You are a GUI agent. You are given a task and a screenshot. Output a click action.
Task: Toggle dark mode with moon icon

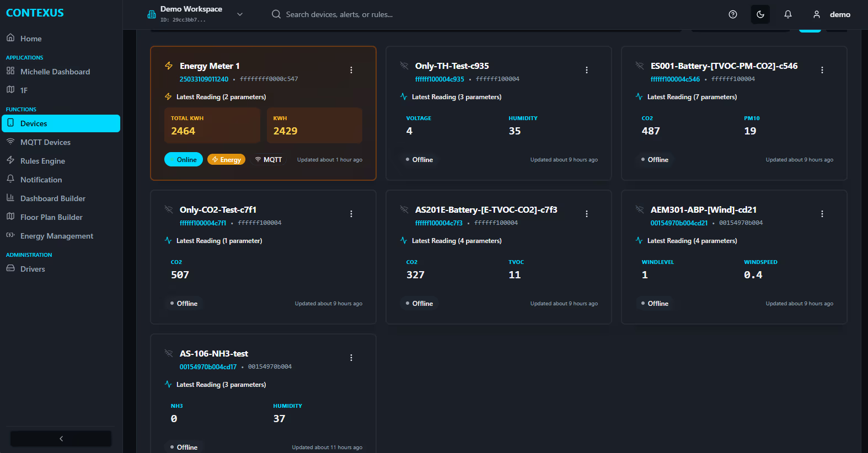(760, 14)
